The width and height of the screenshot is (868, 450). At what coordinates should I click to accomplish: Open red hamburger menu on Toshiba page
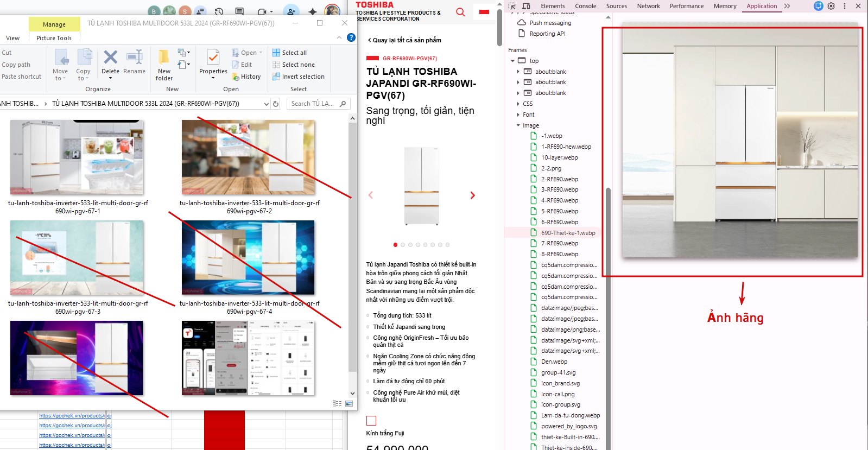pyautogui.click(x=484, y=12)
